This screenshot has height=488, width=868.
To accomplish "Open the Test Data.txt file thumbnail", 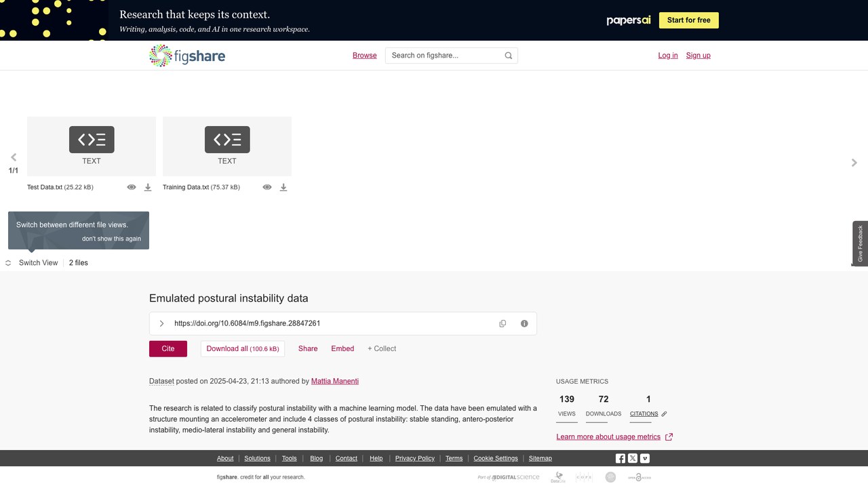I will click(92, 146).
